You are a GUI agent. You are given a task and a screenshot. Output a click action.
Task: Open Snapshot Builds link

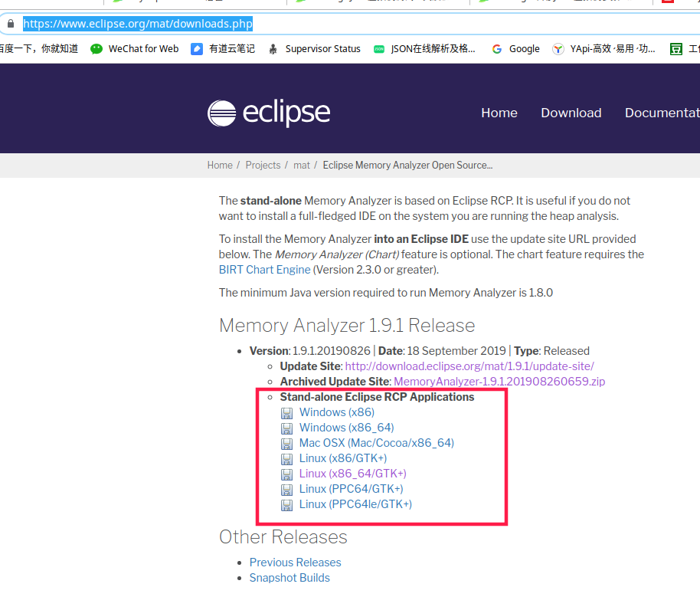(x=289, y=577)
